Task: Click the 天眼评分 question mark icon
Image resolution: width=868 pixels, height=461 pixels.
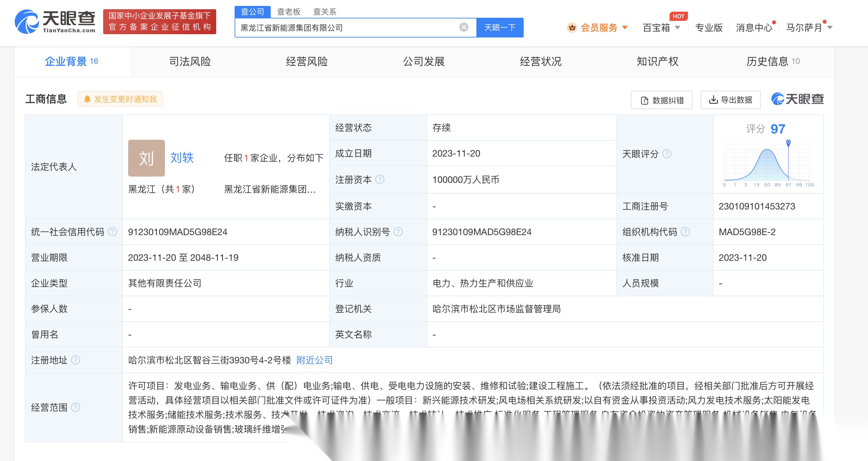Action: (x=667, y=154)
